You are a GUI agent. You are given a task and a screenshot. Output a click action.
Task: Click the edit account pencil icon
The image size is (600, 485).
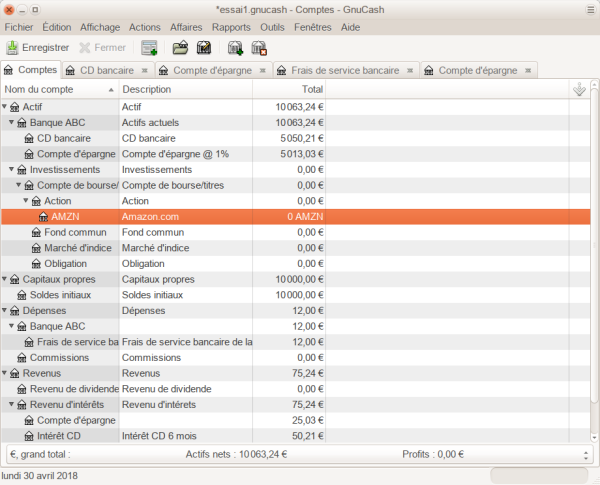204,48
